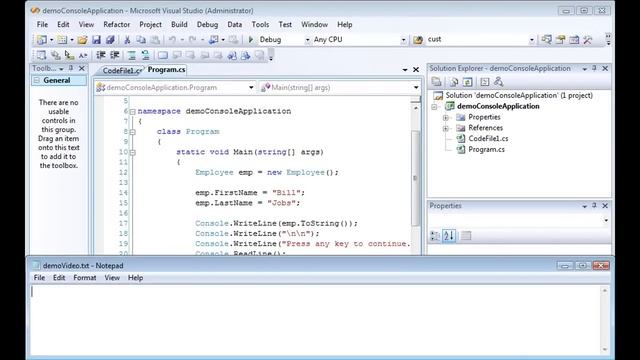
Task: Comment out the selected lines icon
Action: click(131, 55)
